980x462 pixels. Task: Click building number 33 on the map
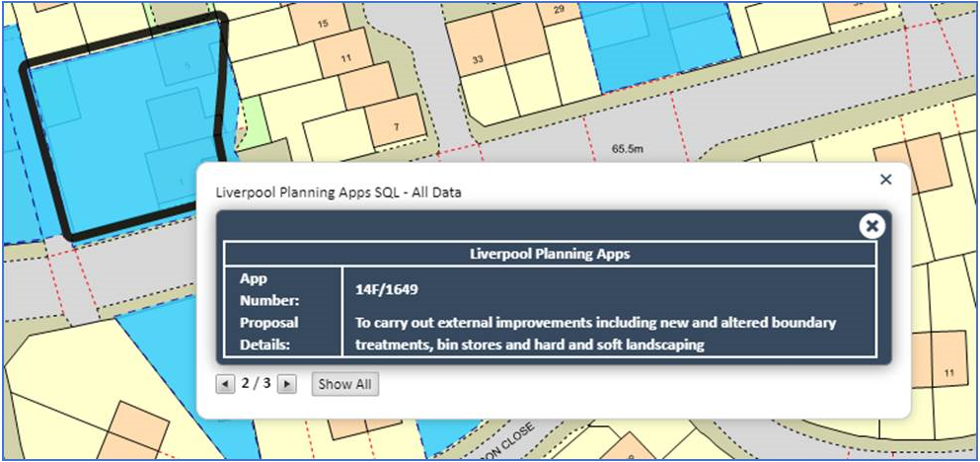478,59
